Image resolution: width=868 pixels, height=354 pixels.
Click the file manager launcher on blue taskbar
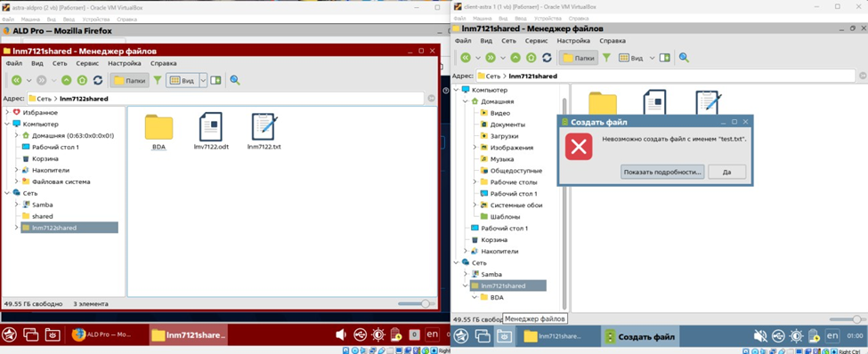(x=503, y=335)
